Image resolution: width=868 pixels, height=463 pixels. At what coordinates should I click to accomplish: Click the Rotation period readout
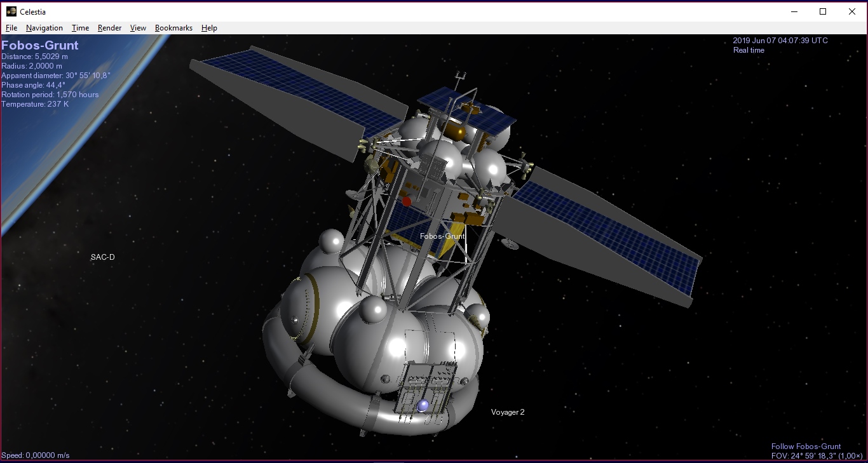click(50, 95)
